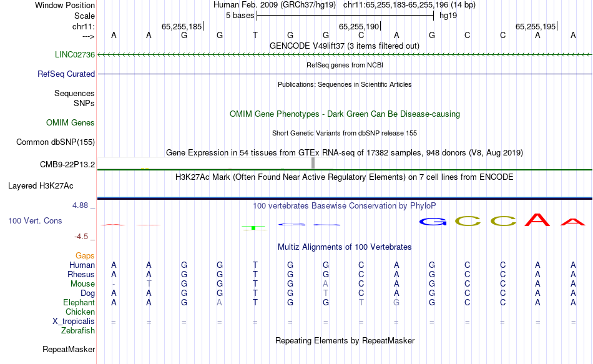Click the horizontal 5 bases scale bar
The width and height of the screenshot is (593, 364).
[x=345, y=16]
